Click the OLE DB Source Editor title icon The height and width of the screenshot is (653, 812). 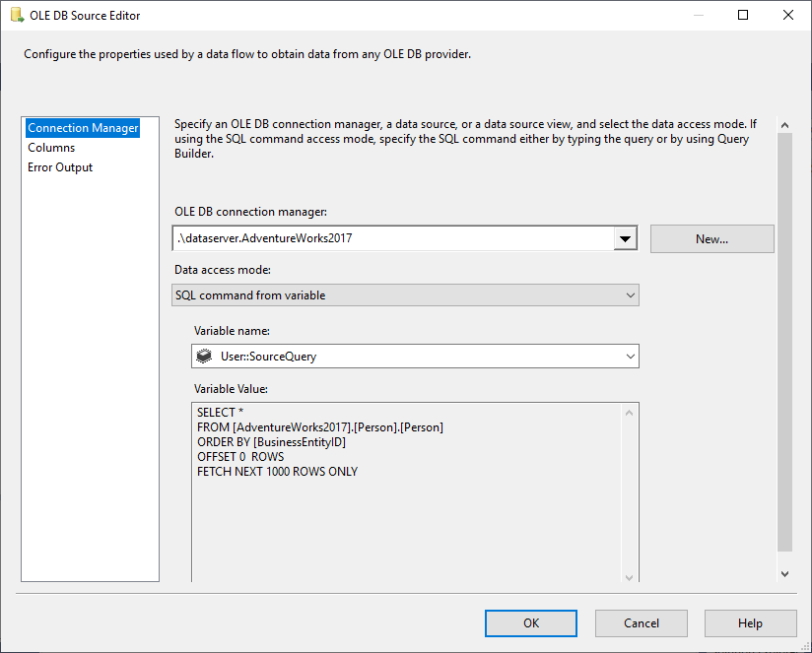point(17,15)
